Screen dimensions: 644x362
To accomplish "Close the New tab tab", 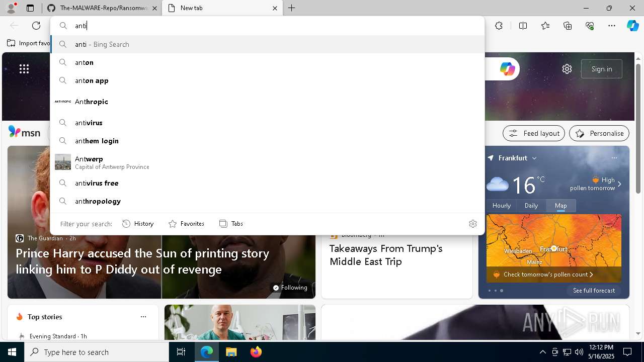I will pyautogui.click(x=275, y=8).
